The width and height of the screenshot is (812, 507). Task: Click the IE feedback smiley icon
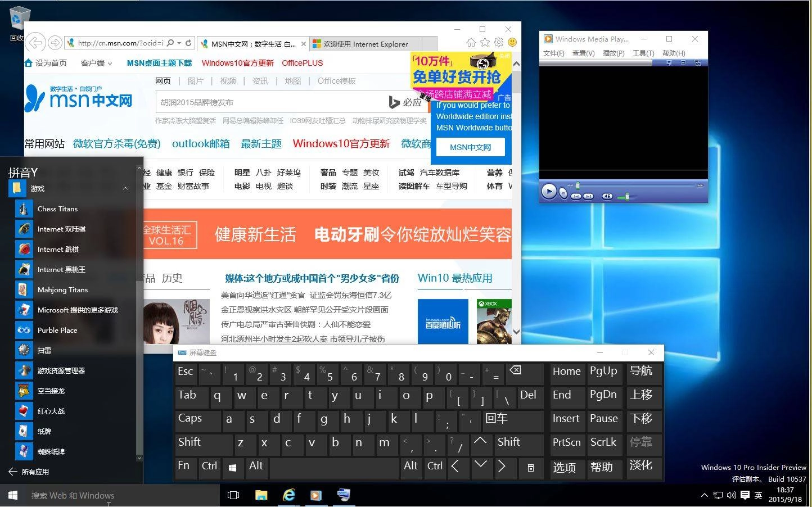512,43
